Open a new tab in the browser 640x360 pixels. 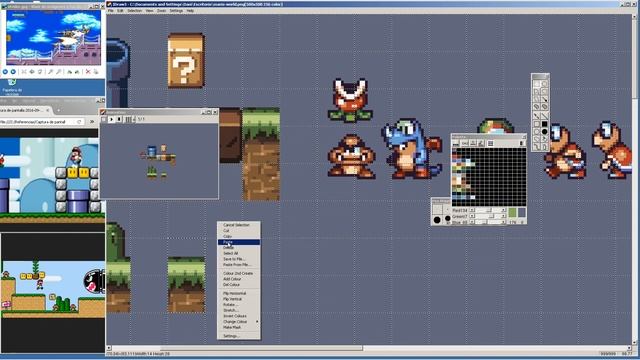[58, 110]
